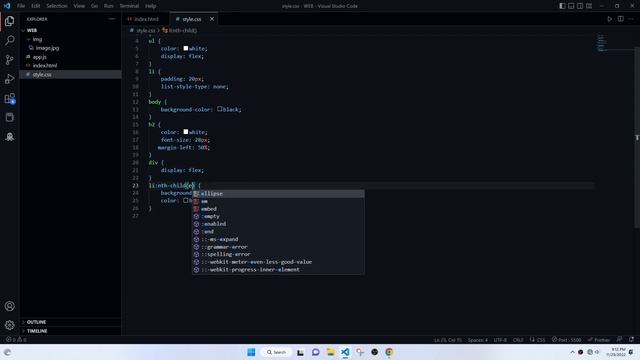The width and height of the screenshot is (640, 360).
Task: Collapse the WEB folder in Explorer
Action: 70,31
